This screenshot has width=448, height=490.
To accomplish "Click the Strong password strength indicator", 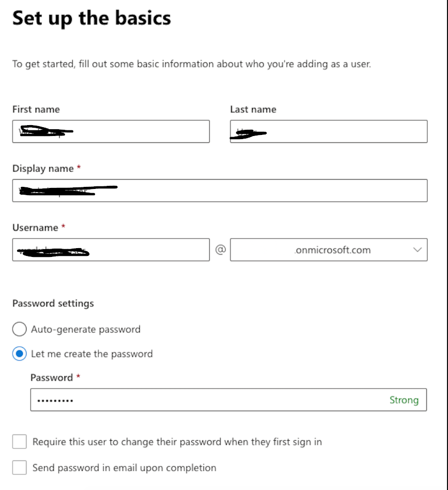I will (x=404, y=400).
